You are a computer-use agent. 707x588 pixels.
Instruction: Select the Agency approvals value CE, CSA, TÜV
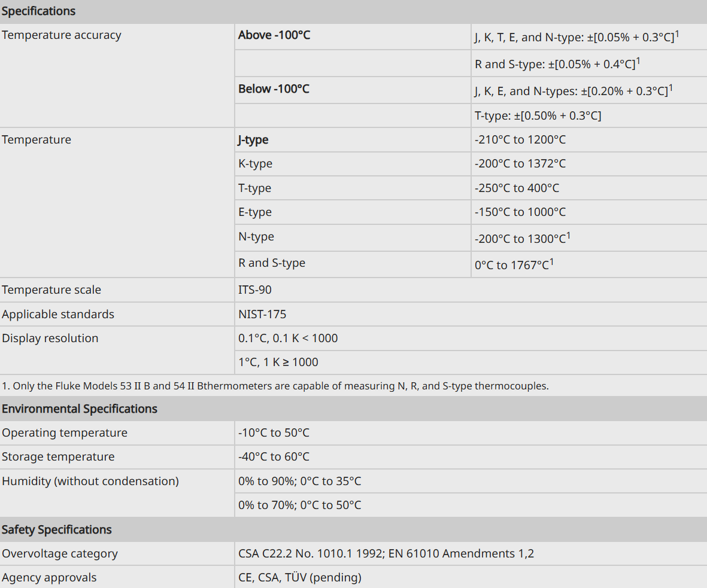click(x=300, y=578)
